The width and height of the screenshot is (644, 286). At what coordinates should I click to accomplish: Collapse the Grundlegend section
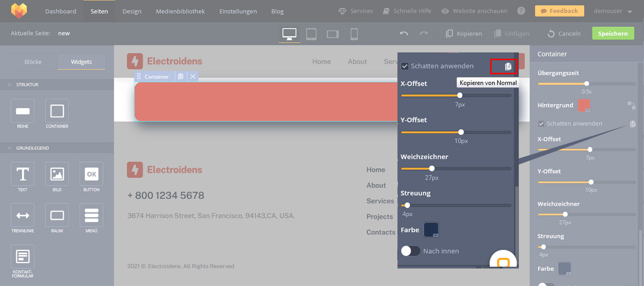tap(10, 148)
